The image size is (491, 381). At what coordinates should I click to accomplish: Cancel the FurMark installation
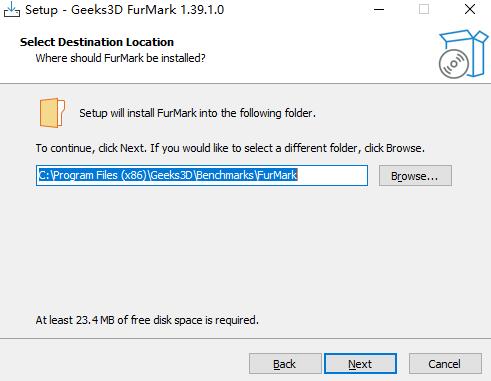pyautogui.click(x=445, y=364)
